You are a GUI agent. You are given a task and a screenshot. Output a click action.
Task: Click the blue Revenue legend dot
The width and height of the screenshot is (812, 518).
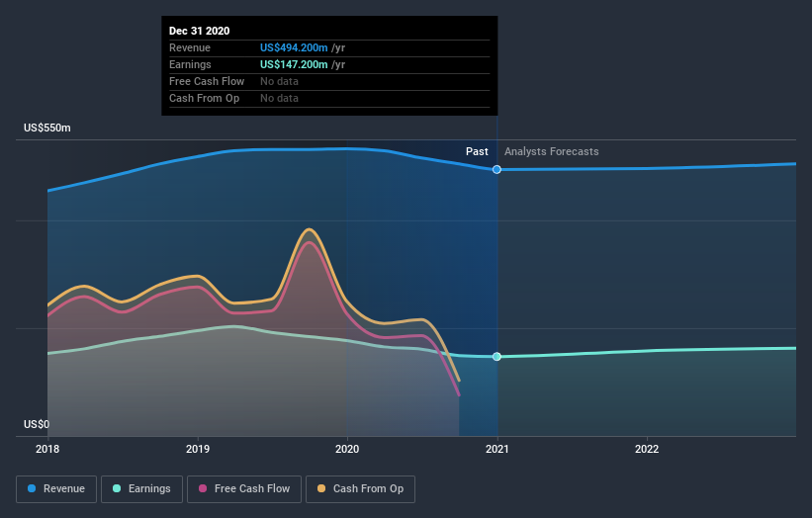tap(32, 488)
